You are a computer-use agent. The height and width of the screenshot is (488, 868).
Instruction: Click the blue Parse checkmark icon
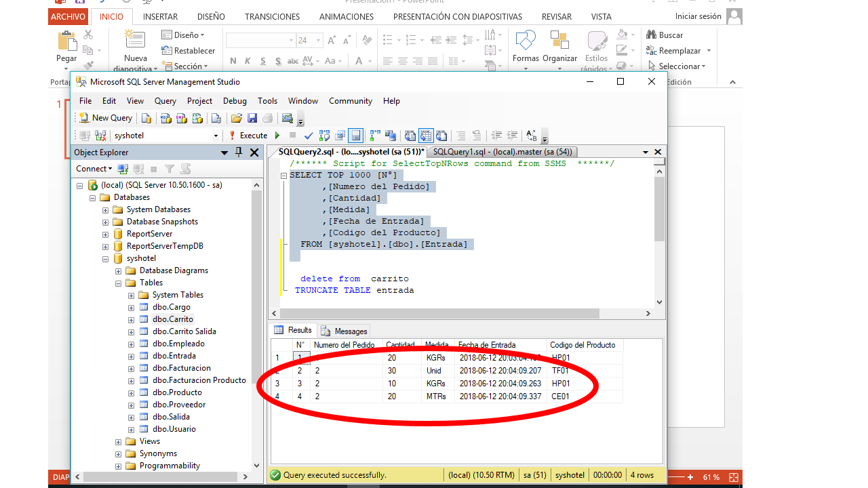coord(309,136)
